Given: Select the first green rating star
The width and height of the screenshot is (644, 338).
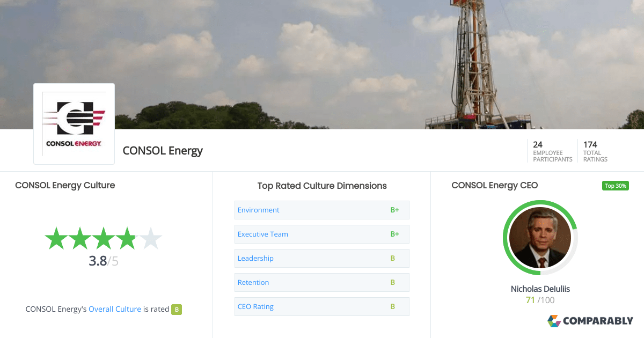Looking at the screenshot, I should pyautogui.click(x=57, y=238).
